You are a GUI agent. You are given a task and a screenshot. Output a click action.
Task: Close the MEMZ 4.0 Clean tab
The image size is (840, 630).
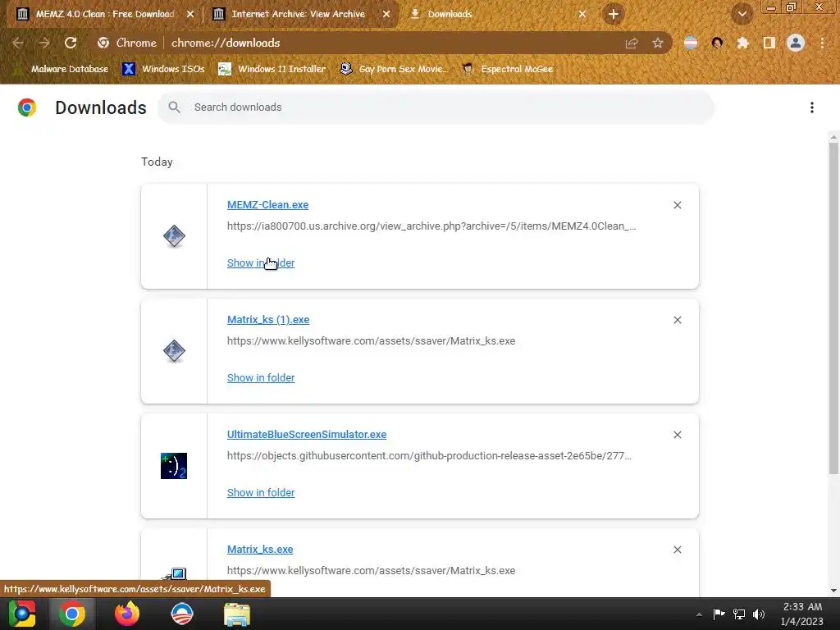click(x=190, y=14)
